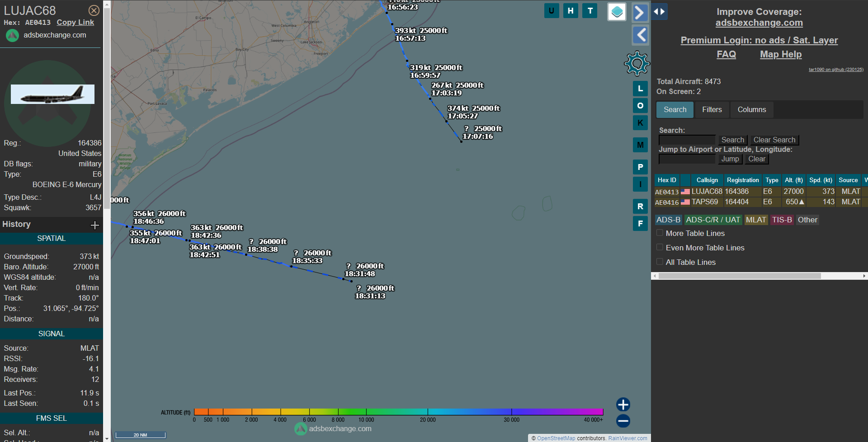Sort table by Registration column
This screenshot has height=442, width=868.
(x=743, y=180)
